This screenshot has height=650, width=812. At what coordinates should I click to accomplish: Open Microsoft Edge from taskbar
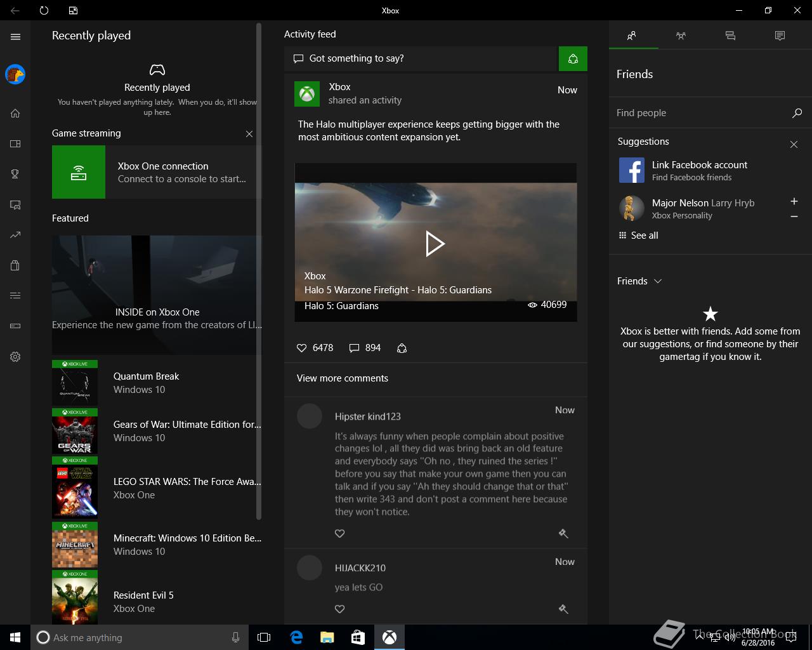click(296, 637)
